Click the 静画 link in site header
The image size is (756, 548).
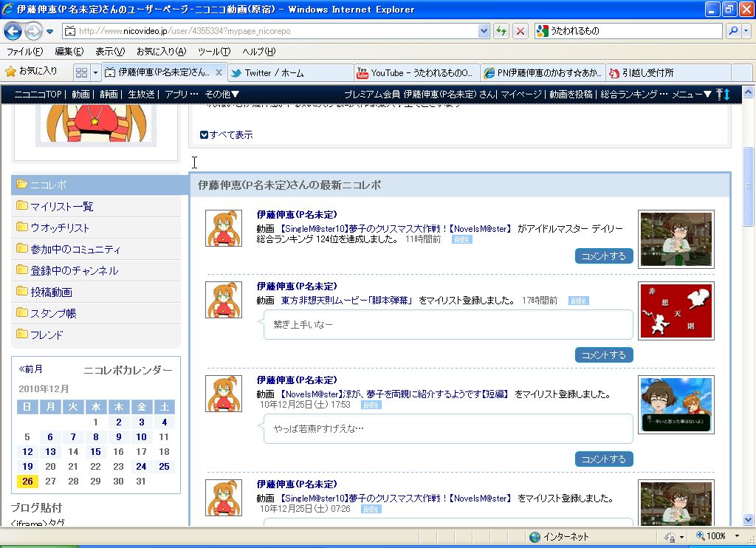click(109, 95)
